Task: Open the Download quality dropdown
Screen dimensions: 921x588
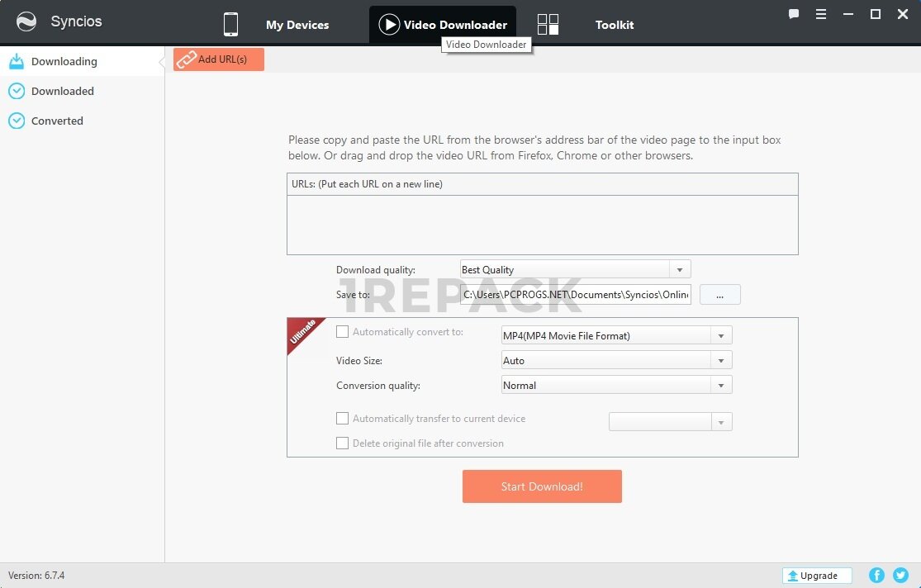Action: click(575, 269)
